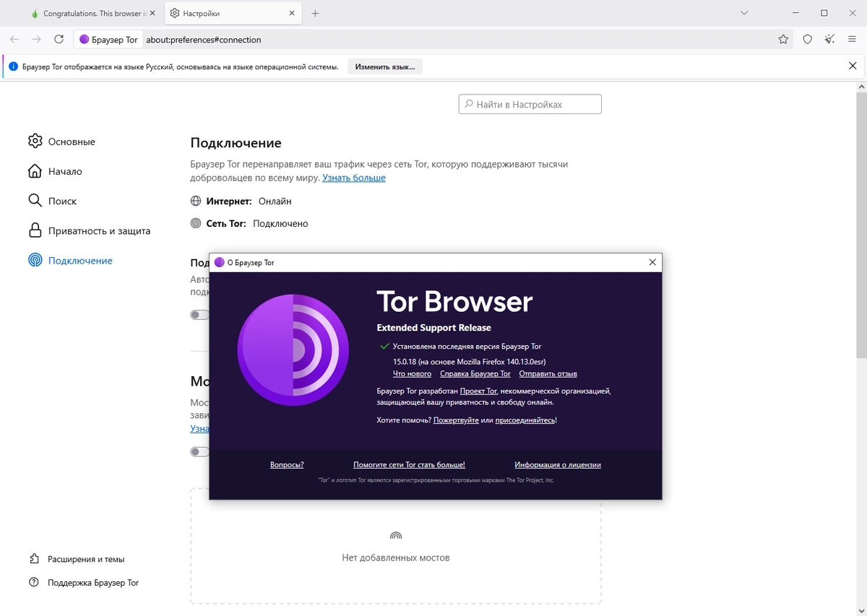Open the Справка Браузер Tor link
The image size is (867, 616).
pos(475,374)
